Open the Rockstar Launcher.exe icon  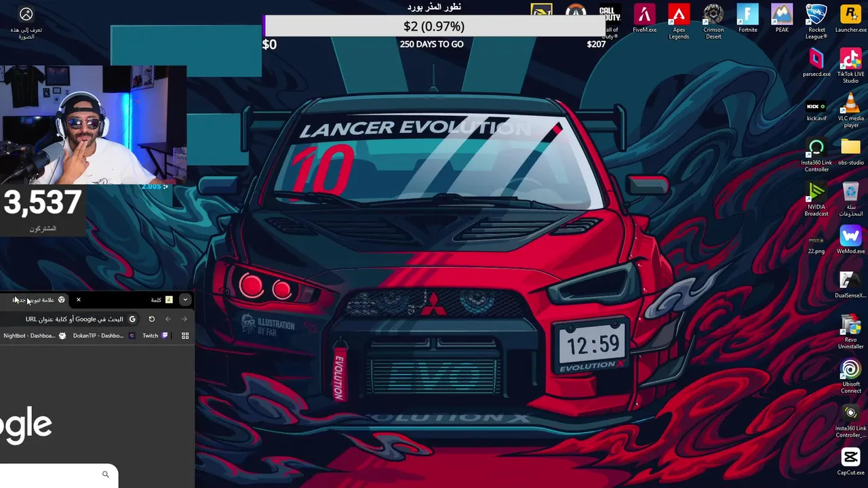click(850, 18)
